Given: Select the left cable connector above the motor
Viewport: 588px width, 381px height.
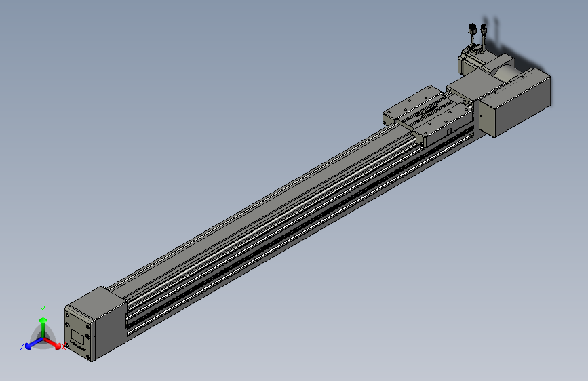Looking at the screenshot, I should [x=472, y=30].
